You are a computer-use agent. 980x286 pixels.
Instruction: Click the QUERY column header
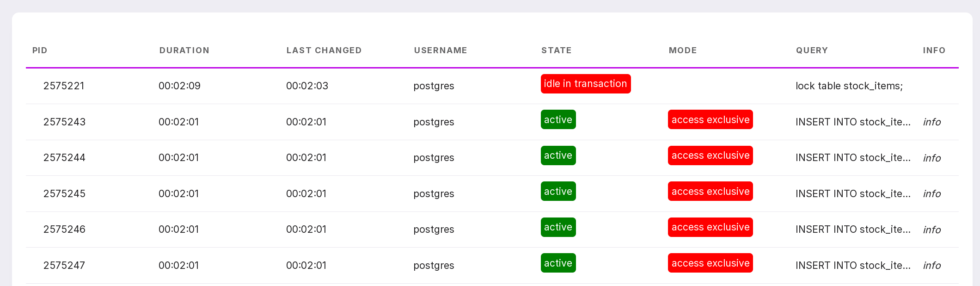point(811,50)
